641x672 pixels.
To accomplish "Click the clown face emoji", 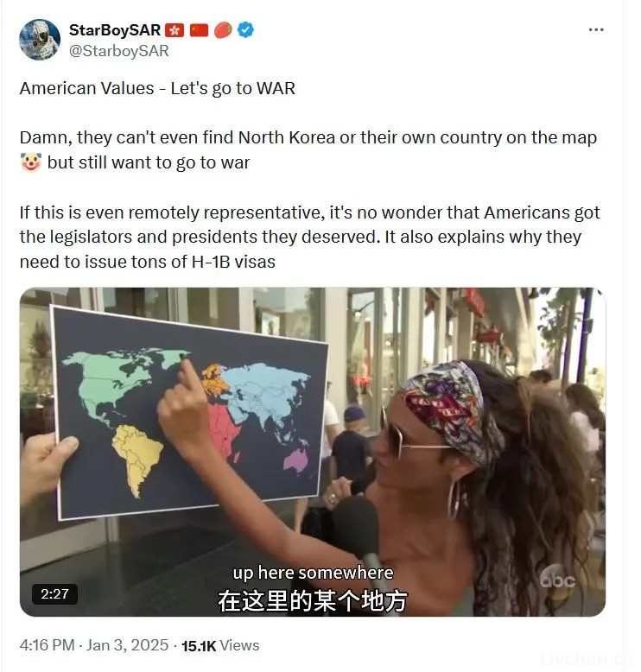I will pos(31,163).
